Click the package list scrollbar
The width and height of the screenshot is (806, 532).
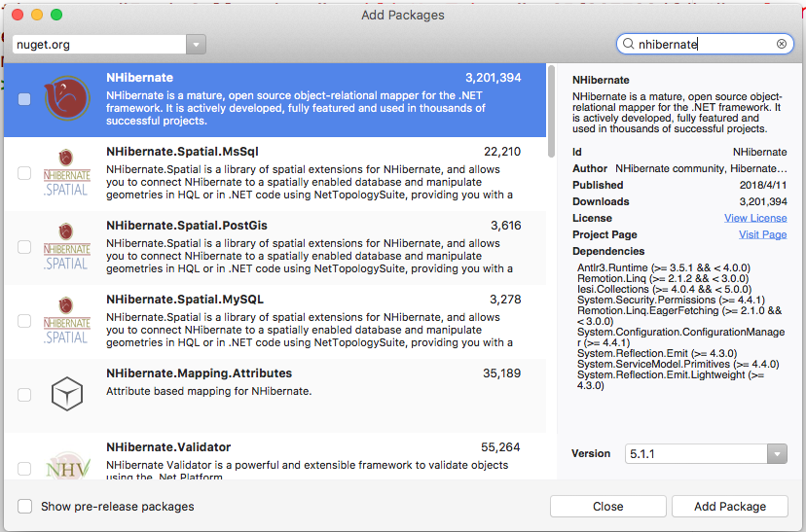[552, 112]
